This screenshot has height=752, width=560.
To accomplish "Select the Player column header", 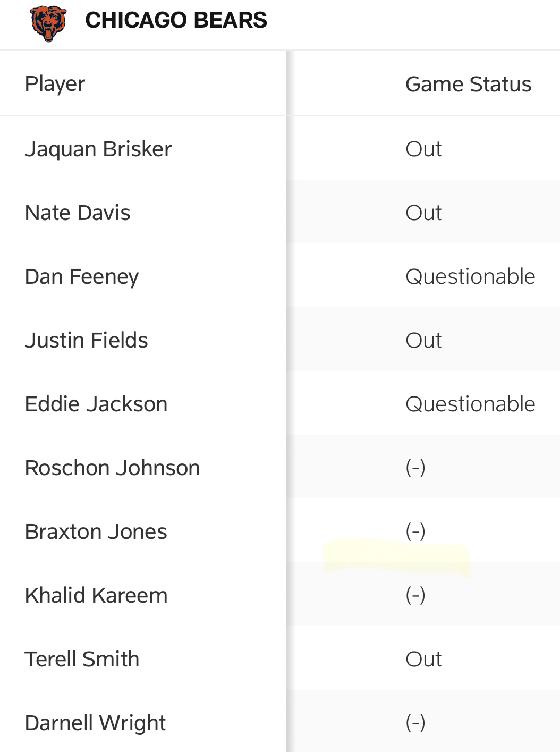I will pos(55,84).
